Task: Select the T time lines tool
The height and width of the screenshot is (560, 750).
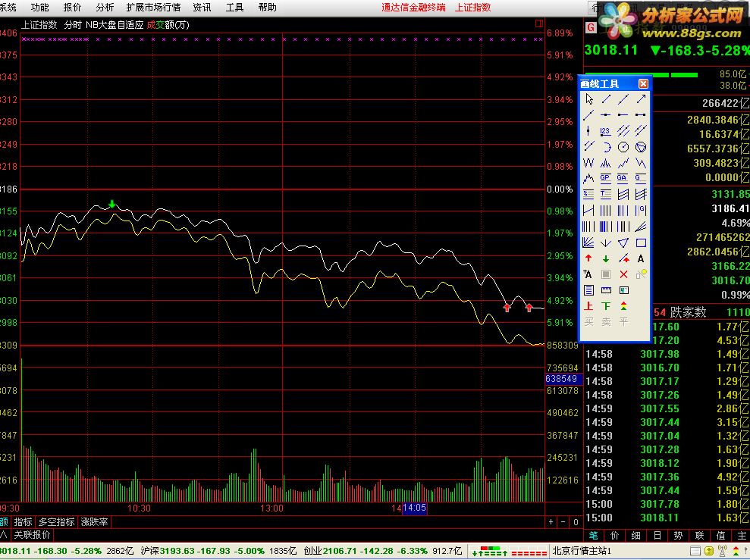Action: pyautogui.click(x=606, y=195)
